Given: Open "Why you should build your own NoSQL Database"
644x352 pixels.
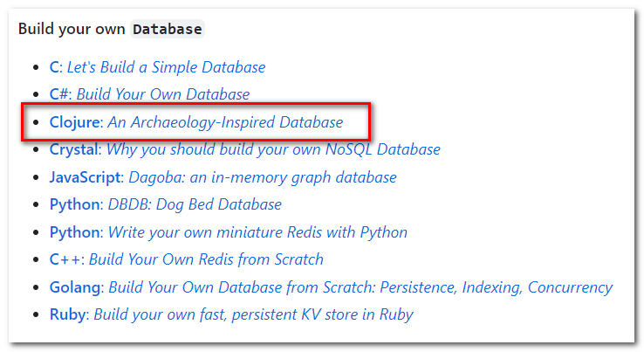Looking at the screenshot, I should click(x=273, y=149).
